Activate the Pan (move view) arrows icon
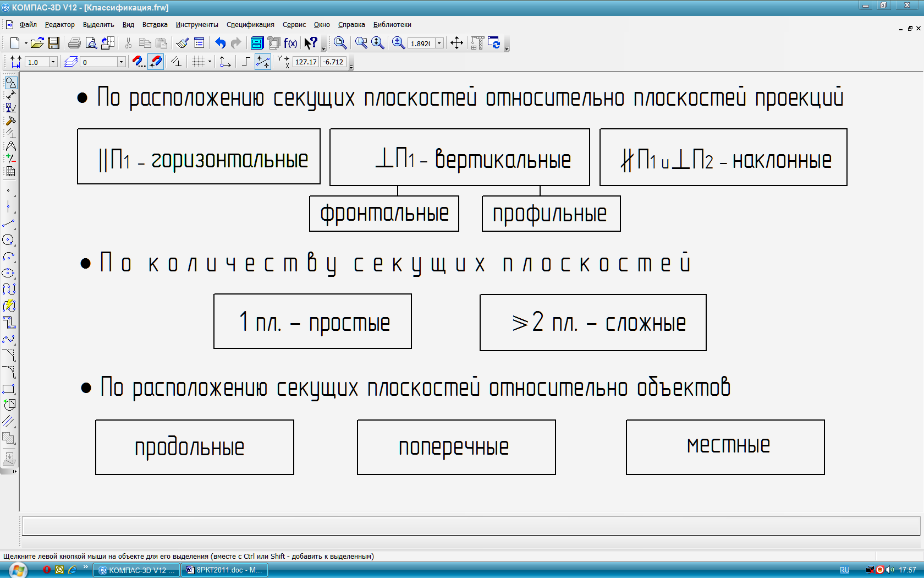The width and height of the screenshot is (924, 578). 457,43
